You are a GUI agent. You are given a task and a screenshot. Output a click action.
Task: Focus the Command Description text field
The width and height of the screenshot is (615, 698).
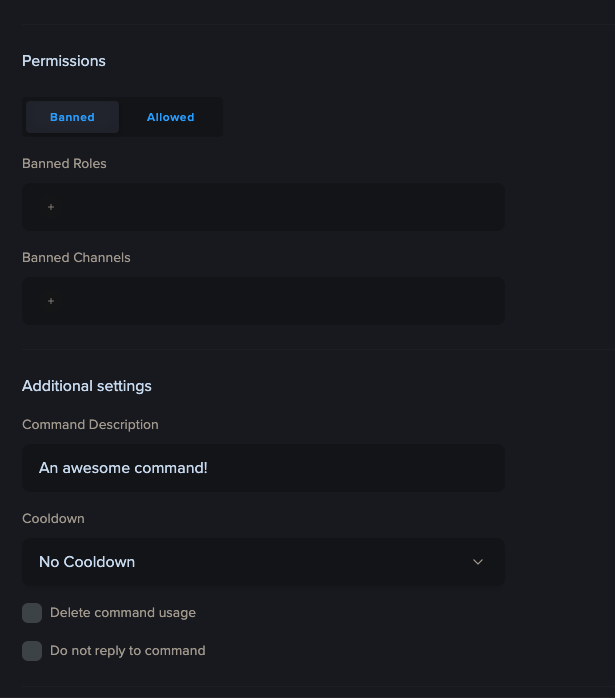(263, 468)
